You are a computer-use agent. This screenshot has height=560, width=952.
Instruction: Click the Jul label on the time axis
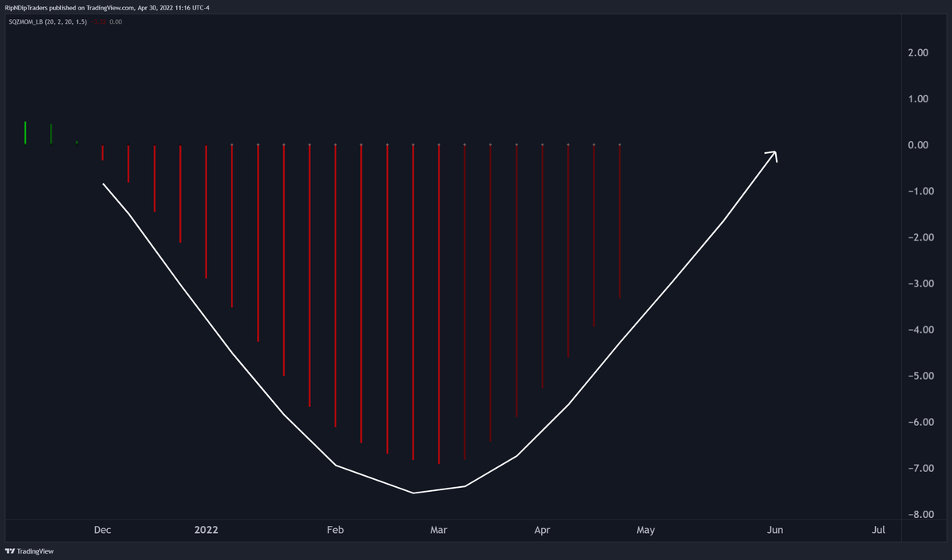coord(878,530)
